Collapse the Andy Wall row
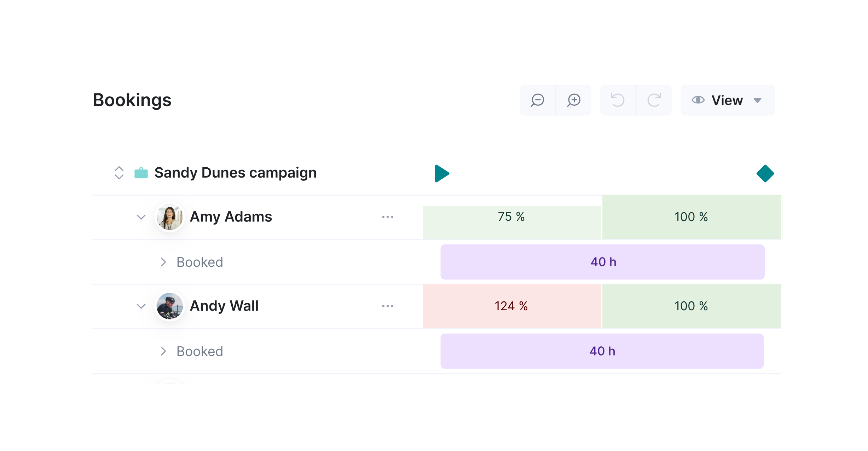868x451 pixels. (x=141, y=306)
